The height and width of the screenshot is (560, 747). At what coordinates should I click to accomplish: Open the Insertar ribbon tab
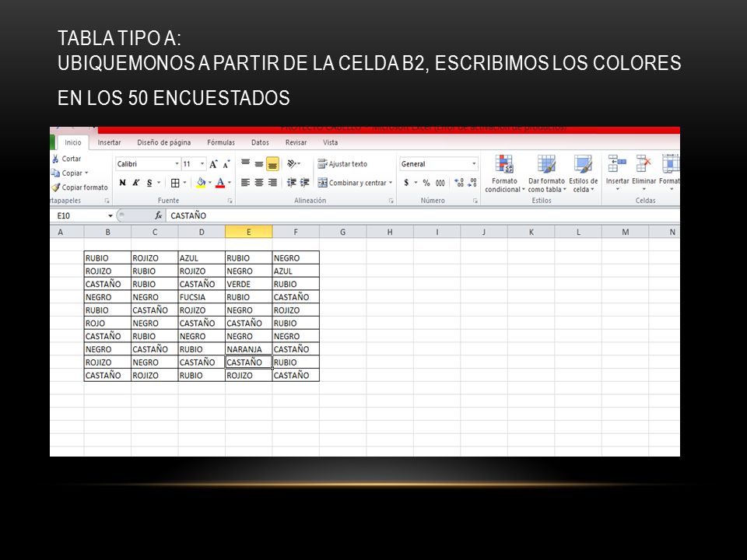pos(109,142)
